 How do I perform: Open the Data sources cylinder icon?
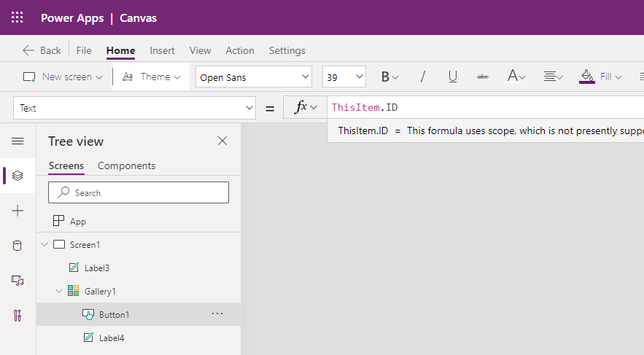point(18,246)
